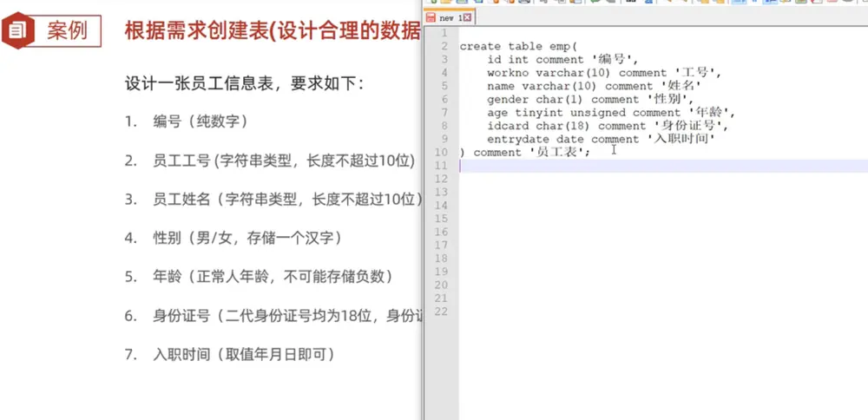Viewport: 868px width, 420px height.
Task: Click 'tinyint' on the age line
Action: coord(539,113)
